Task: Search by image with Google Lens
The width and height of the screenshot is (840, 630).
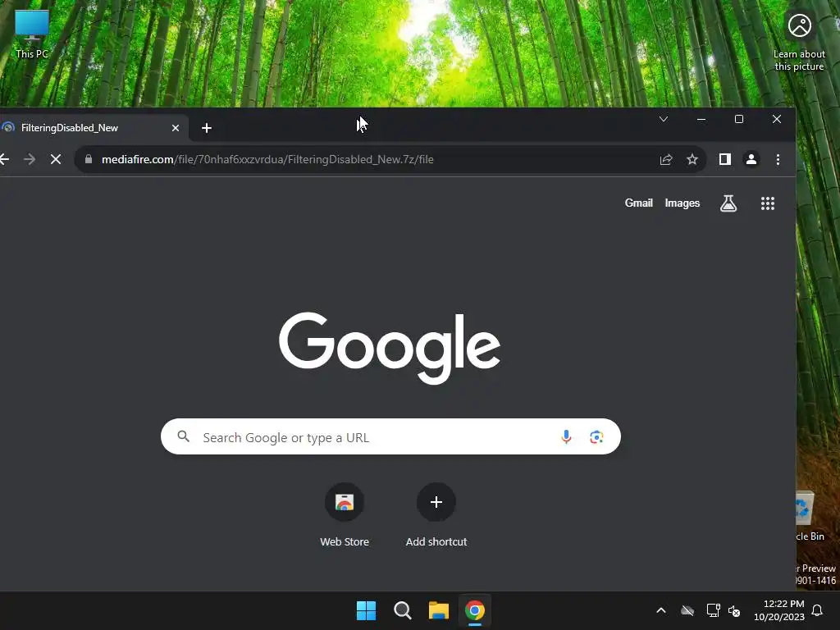Action: coord(596,437)
